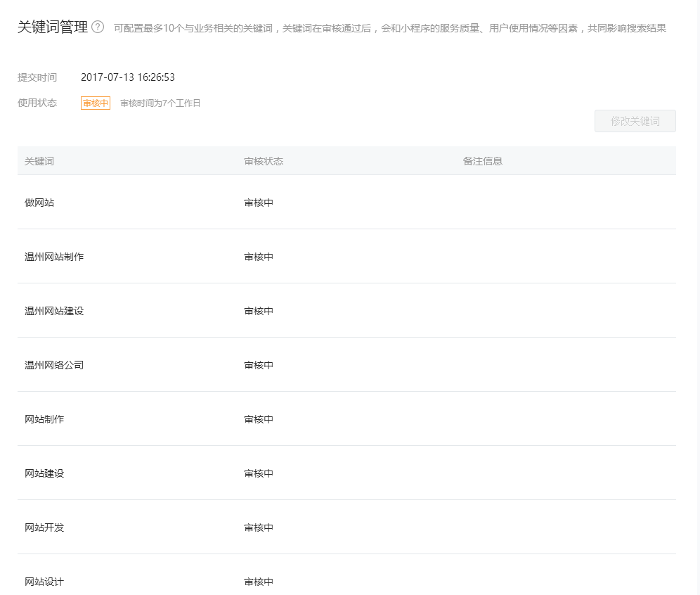Click the submission timestamp 2017-07-13 16:26:53

[128, 77]
